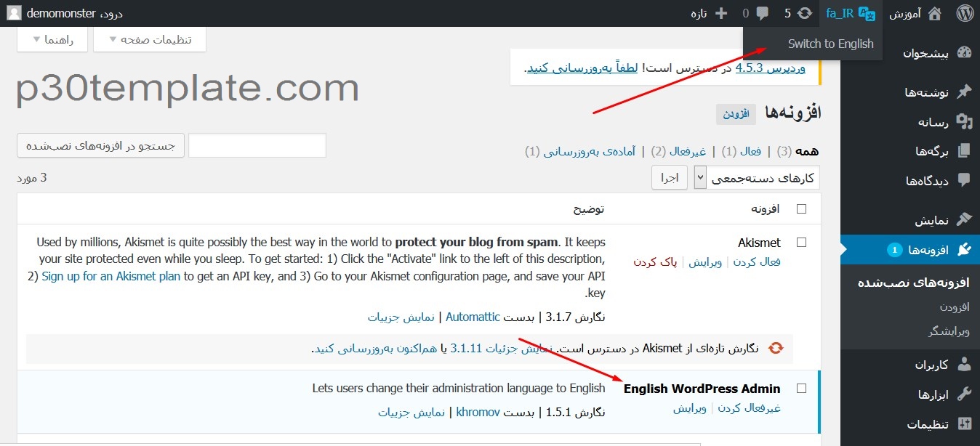This screenshot has height=446, width=980.
Task: Open Users (کاربران) via its person icon
Action: 964,365
